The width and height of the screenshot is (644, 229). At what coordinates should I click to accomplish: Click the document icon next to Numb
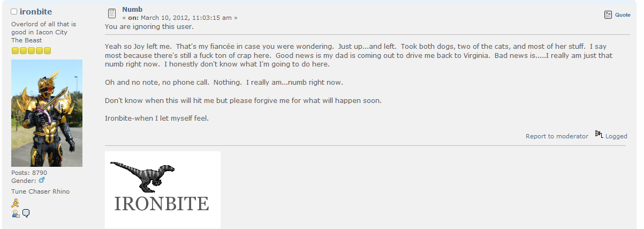111,13
